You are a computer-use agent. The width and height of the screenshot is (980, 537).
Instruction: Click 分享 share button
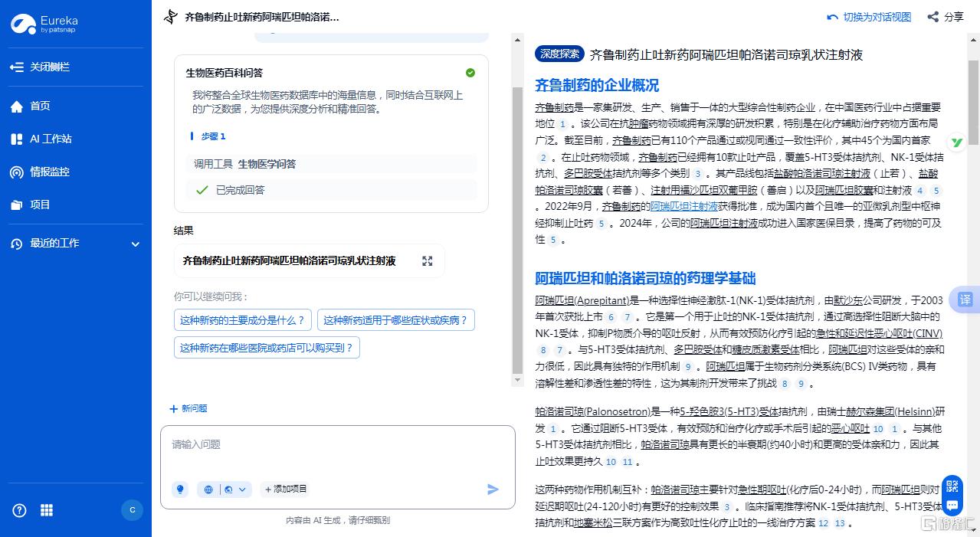(946, 17)
